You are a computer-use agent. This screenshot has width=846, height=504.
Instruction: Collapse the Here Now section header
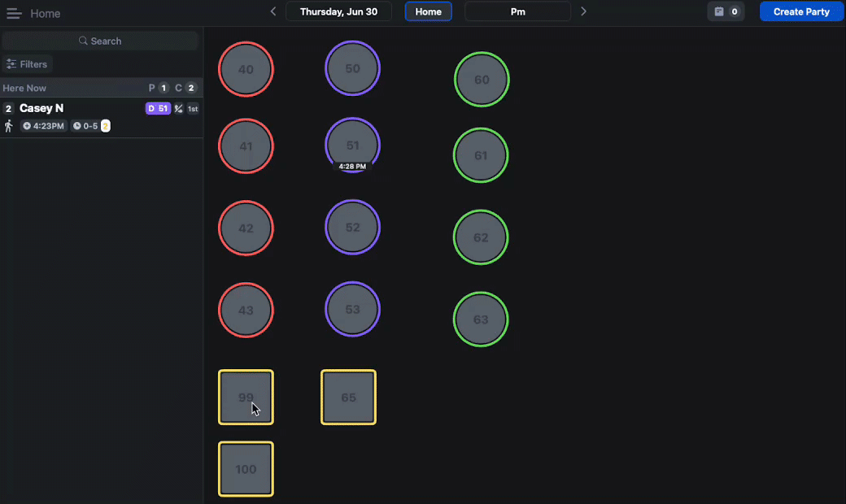click(102, 88)
